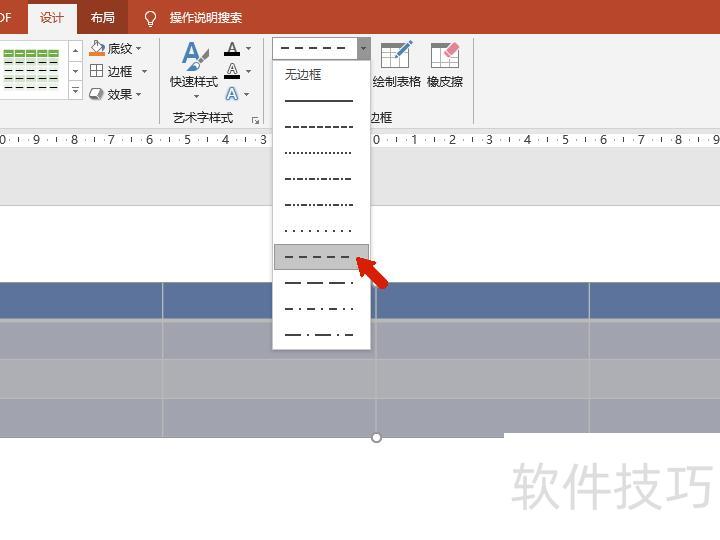Click the Borders (边框) grid icon
Viewport: 720px width, 540px height.
[96, 71]
